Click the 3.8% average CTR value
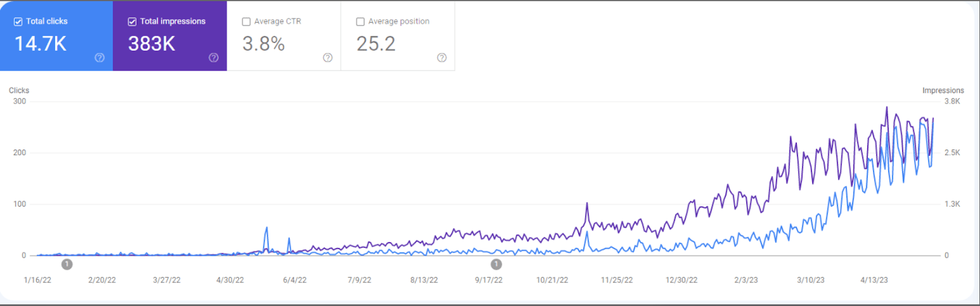 [x=263, y=44]
